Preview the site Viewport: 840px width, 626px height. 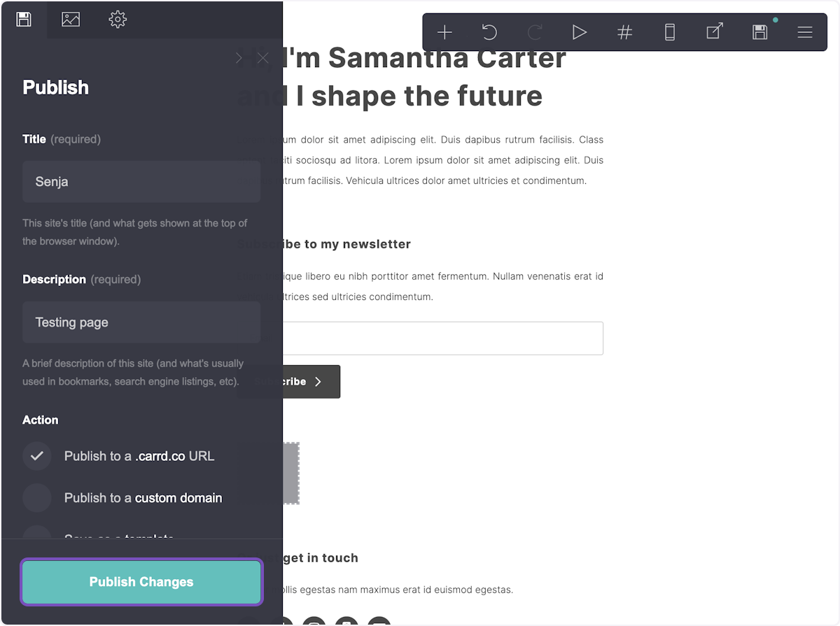(580, 32)
